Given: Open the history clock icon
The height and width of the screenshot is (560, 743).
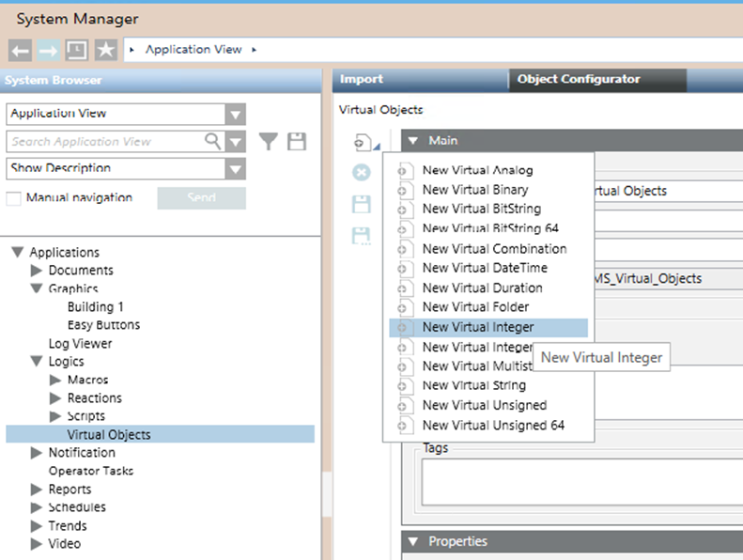Looking at the screenshot, I should tap(77, 50).
